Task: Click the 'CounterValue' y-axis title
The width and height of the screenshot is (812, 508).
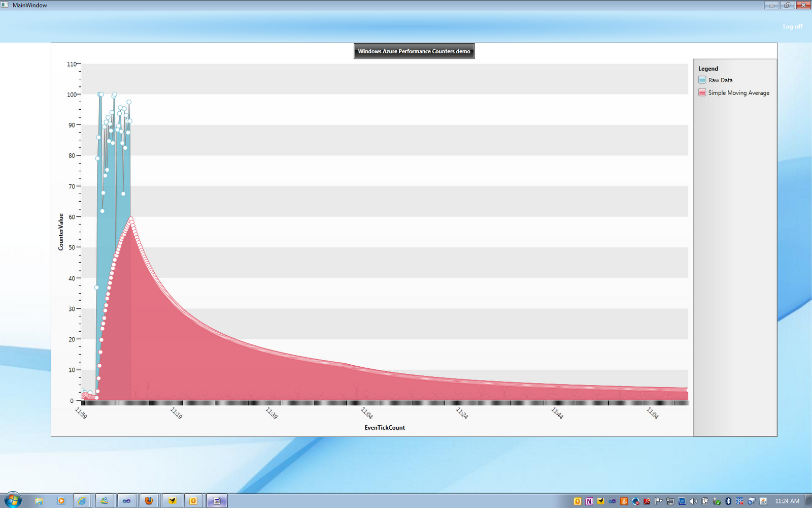Action: point(61,232)
